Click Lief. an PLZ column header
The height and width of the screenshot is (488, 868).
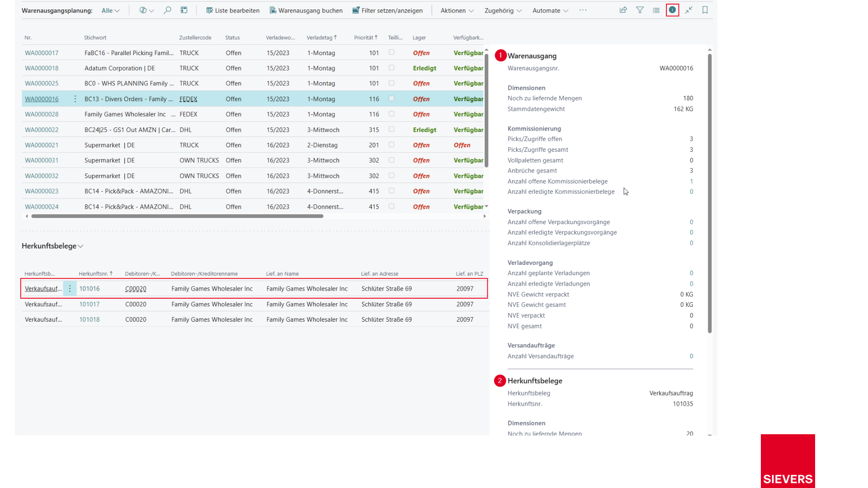469,273
